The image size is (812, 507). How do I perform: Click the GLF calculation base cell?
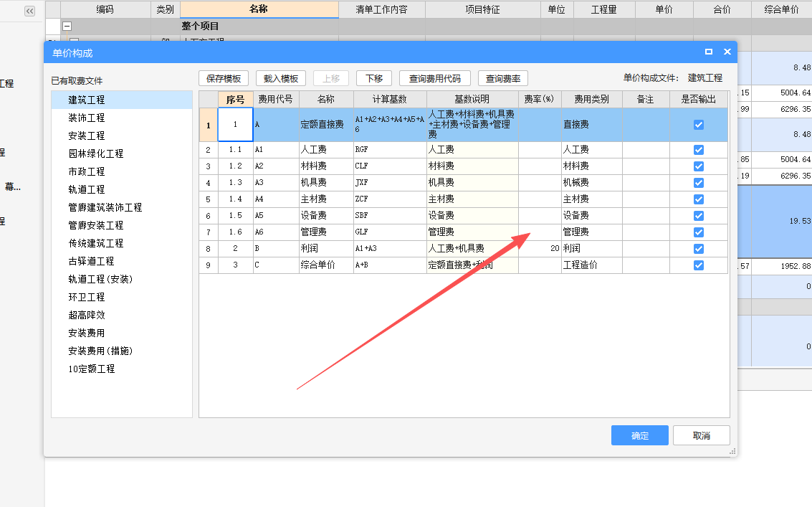(x=390, y=232)
